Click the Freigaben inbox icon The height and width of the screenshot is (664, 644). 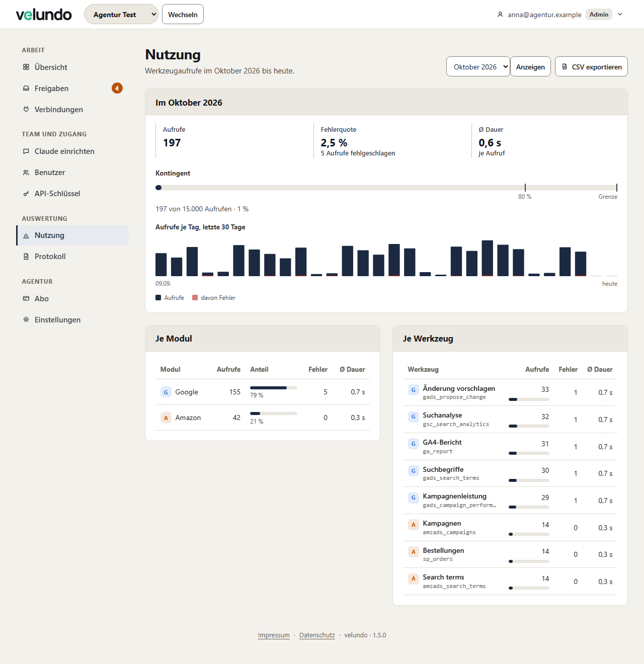tap(26, 88)
